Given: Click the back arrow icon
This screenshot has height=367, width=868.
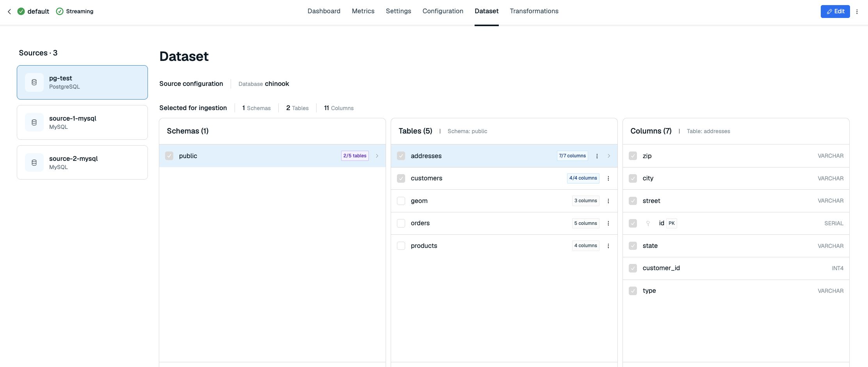Looking at the screenshot, I should [x=9, y=11].
